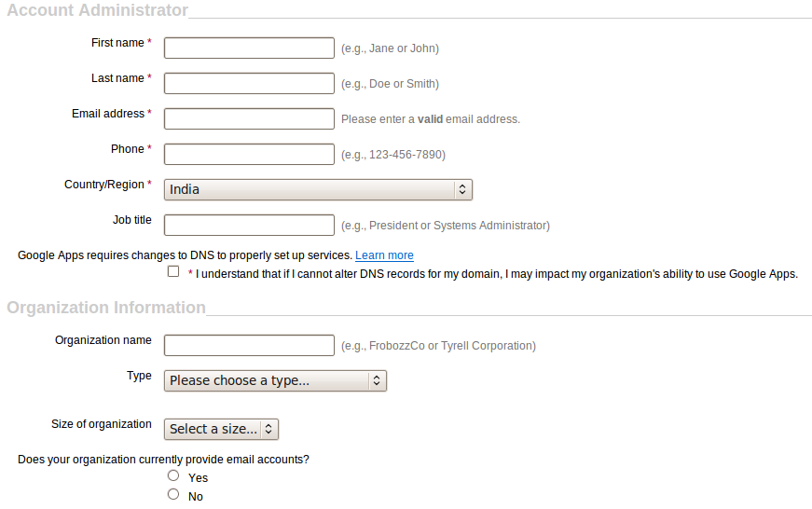Select Yes for providing email accounts
The height and width of the screenshot is (509, 812).
[173, 475]
